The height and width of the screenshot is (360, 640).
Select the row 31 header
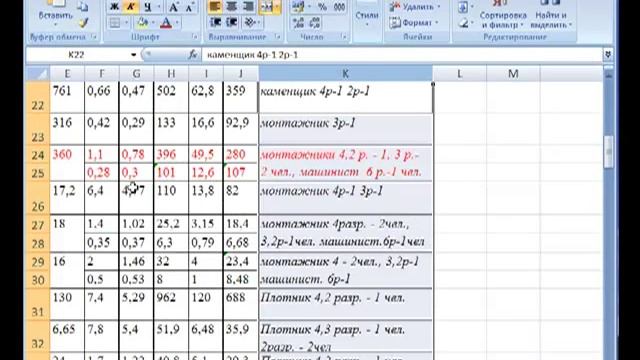38,304
